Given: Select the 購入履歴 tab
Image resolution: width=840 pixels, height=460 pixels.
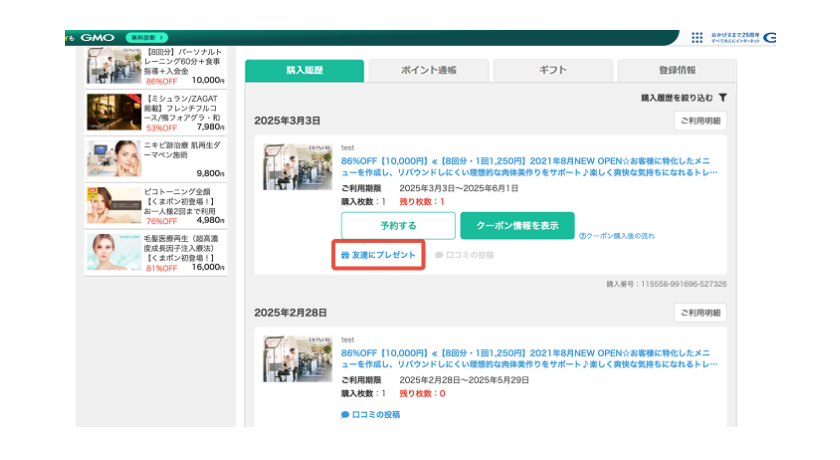Looking at the screenshot, I should (304, 70).
